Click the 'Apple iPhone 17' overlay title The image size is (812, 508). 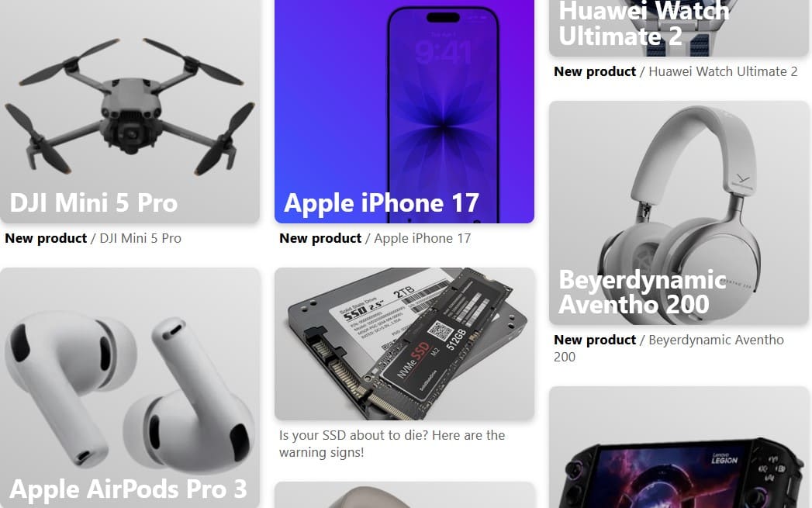click(x=382, y=202)
